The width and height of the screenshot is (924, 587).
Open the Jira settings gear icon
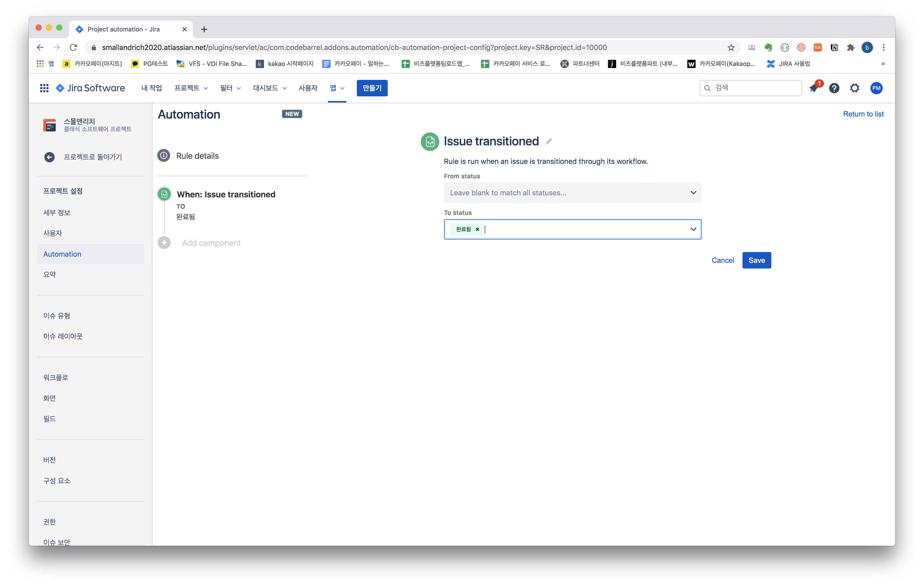855,88
